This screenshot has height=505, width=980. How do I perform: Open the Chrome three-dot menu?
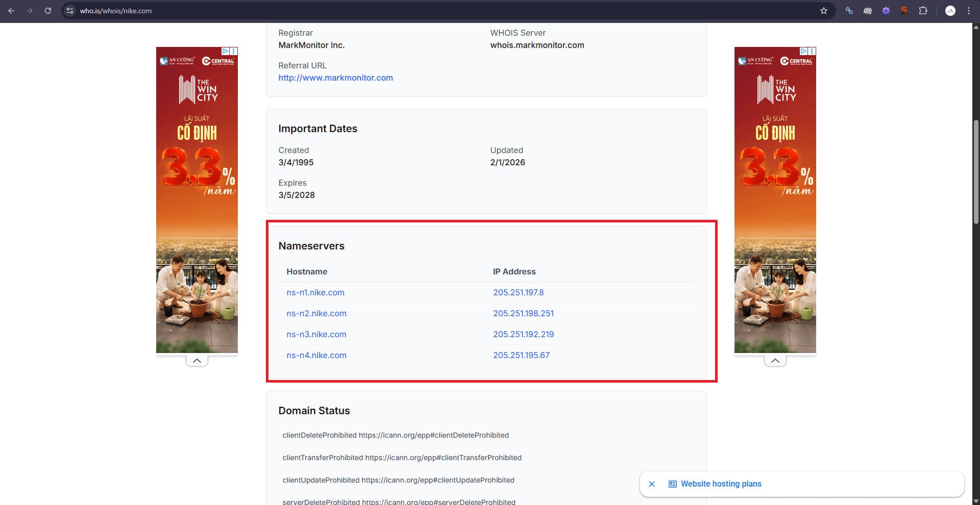click(968, 11)
